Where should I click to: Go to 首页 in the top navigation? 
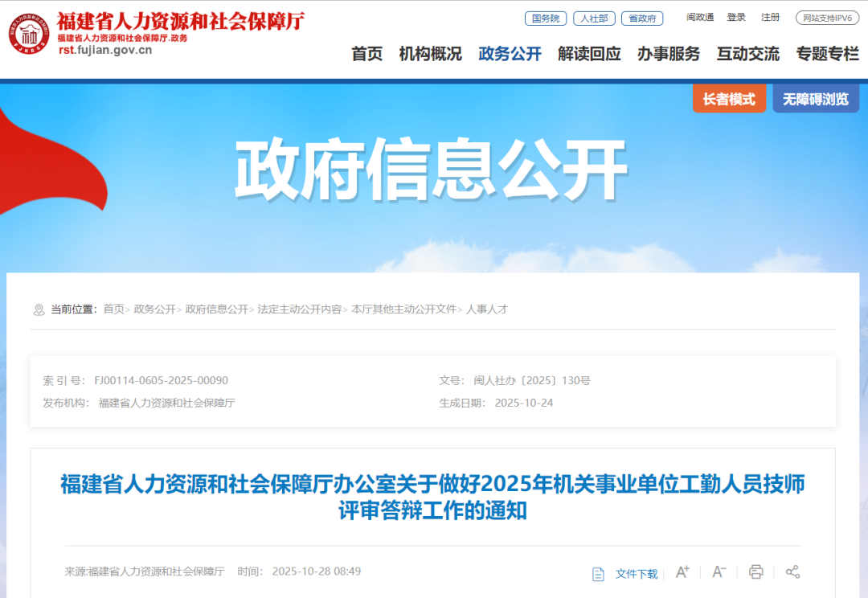click(x=366, y=54)
